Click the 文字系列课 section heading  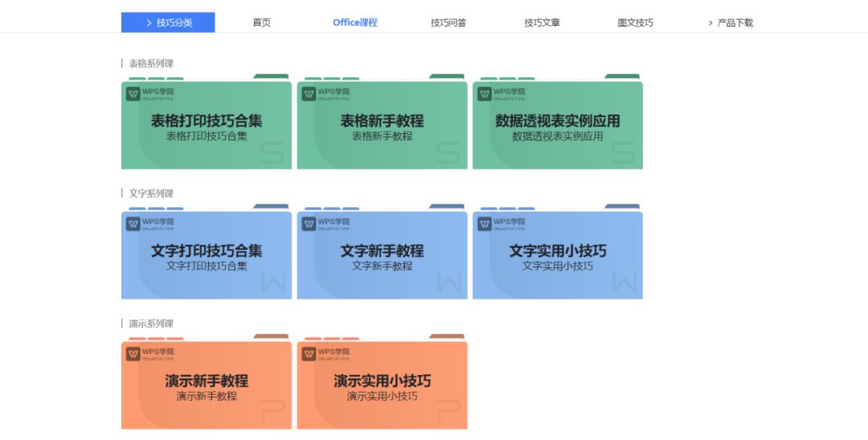[151, 194]
